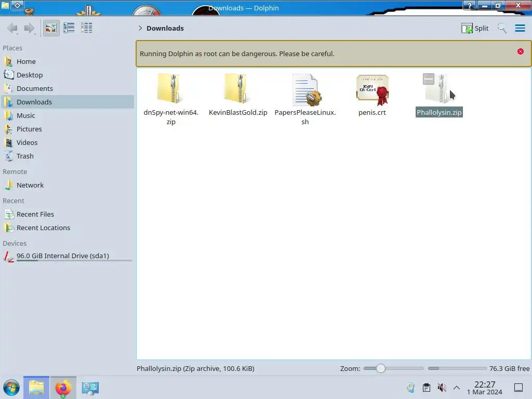Click the free disk space bar

457,368
